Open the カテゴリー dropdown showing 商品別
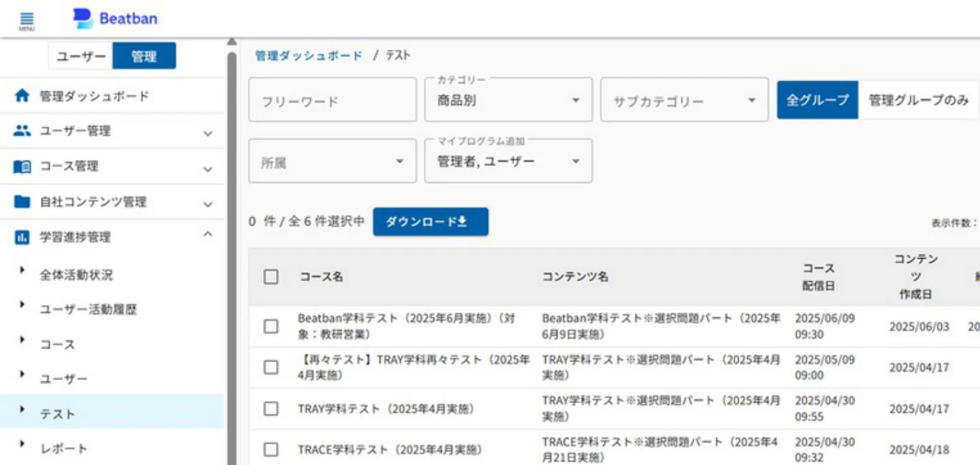 click(x=508, y=99)
